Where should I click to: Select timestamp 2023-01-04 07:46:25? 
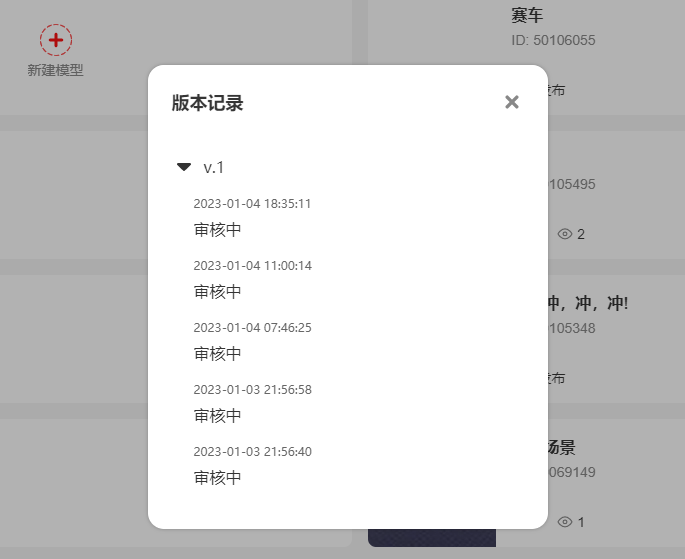tap(253, 328)
